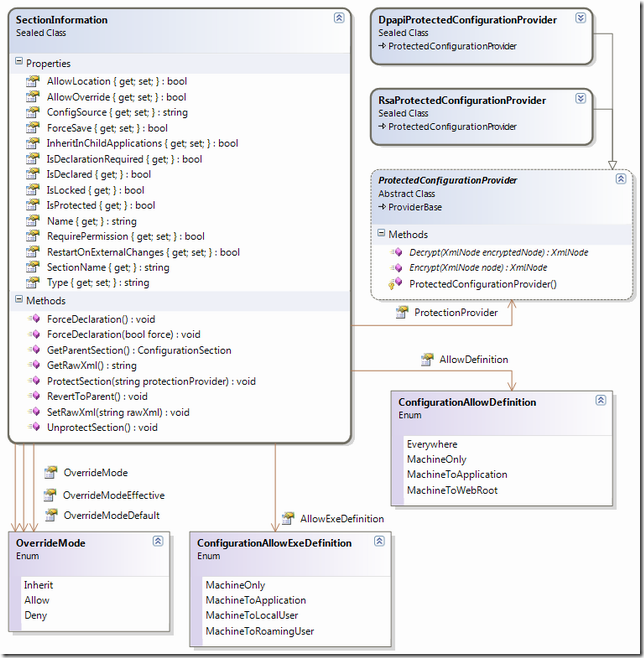Click the InheritInChildApplications property icon
The image size is (644, 658).
(x=33, y=143)
